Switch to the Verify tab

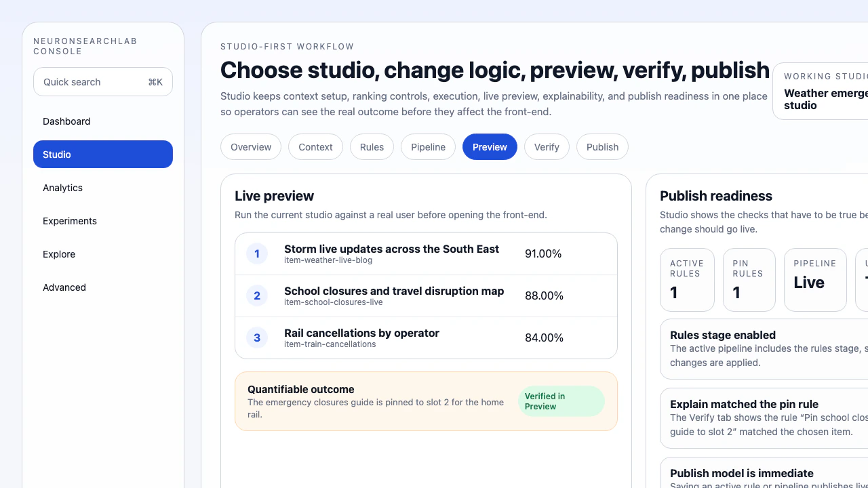[547, 146]
